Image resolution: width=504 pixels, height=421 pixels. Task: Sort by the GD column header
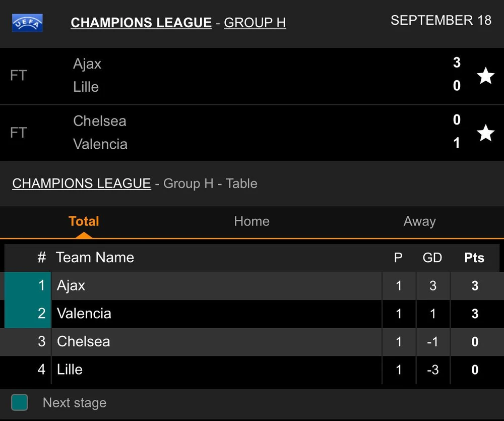(432, 258)
